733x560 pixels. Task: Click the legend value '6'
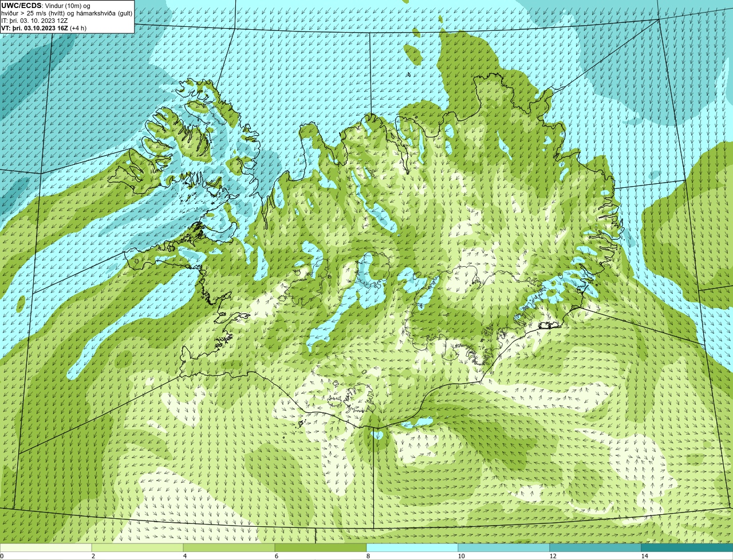tap(276, 556)
